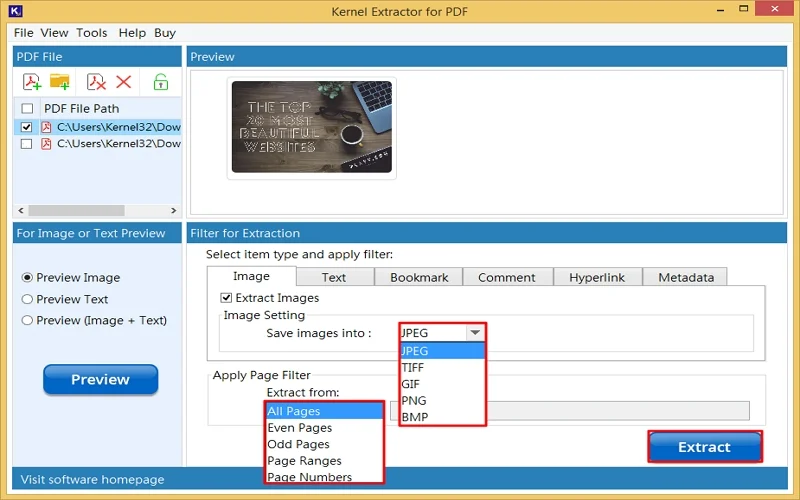Minimize the Kernel Extractor window

click(x=720, y=10)
